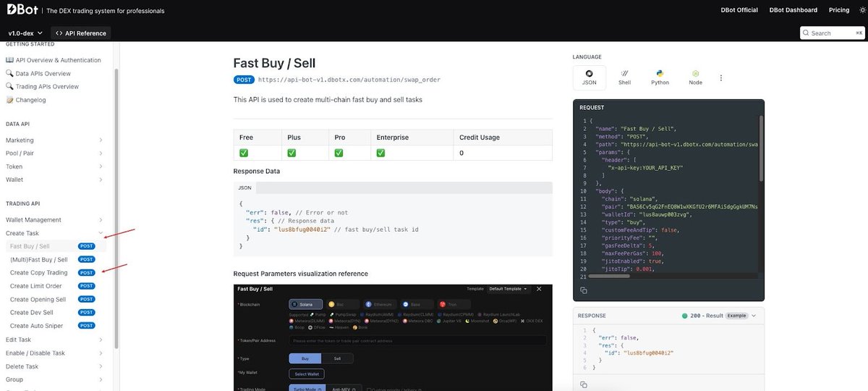Expand the Pool / Pair section
Image resolution: width=868 pixels, height=391 pixels.
pyautogui.click(x=54, y=153)
